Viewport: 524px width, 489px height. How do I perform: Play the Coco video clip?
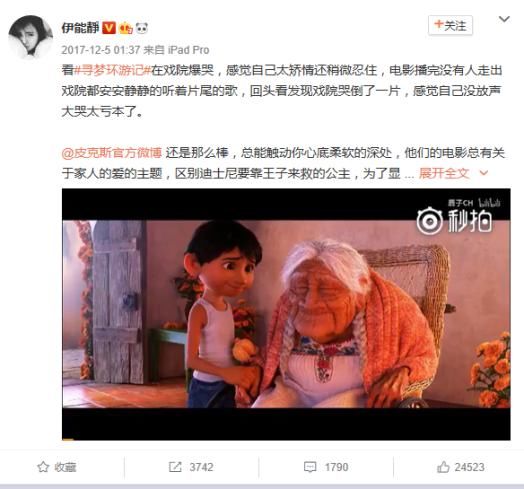pyautogui.click(x=286, y=314)
